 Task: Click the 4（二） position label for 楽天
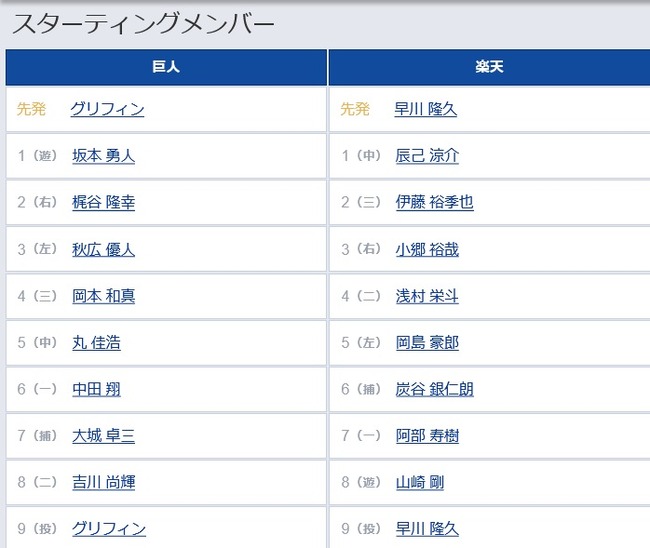click(361, 296)
